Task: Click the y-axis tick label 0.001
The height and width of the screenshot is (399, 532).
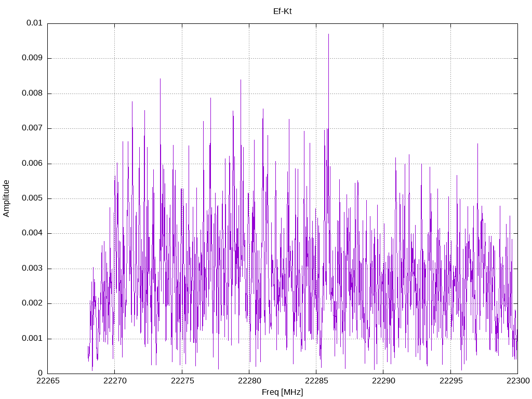Action: click(32, 339)
